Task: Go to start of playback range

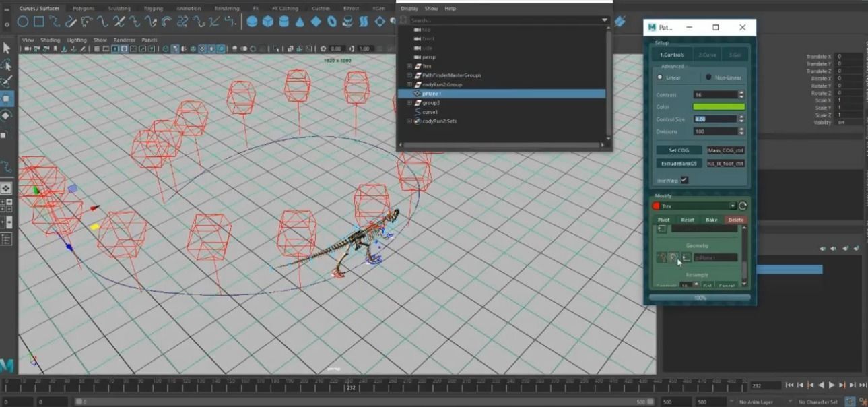Action: point(791,385)
